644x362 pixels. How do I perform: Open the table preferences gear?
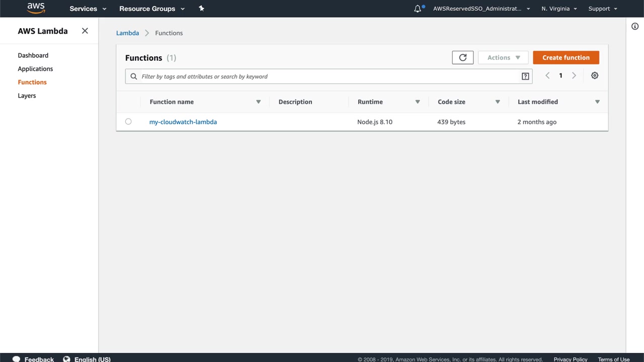(x=595, y=75)
